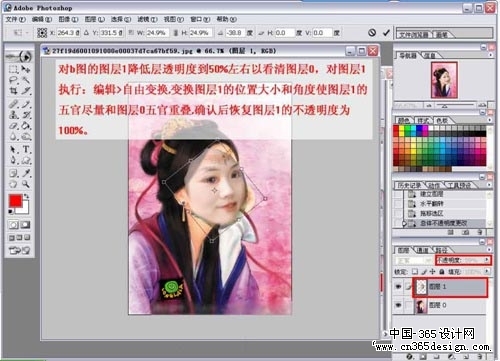Cancel transform with the circle-slash icon
Viewport: 500px width, 361px height.
click(372, 32)
